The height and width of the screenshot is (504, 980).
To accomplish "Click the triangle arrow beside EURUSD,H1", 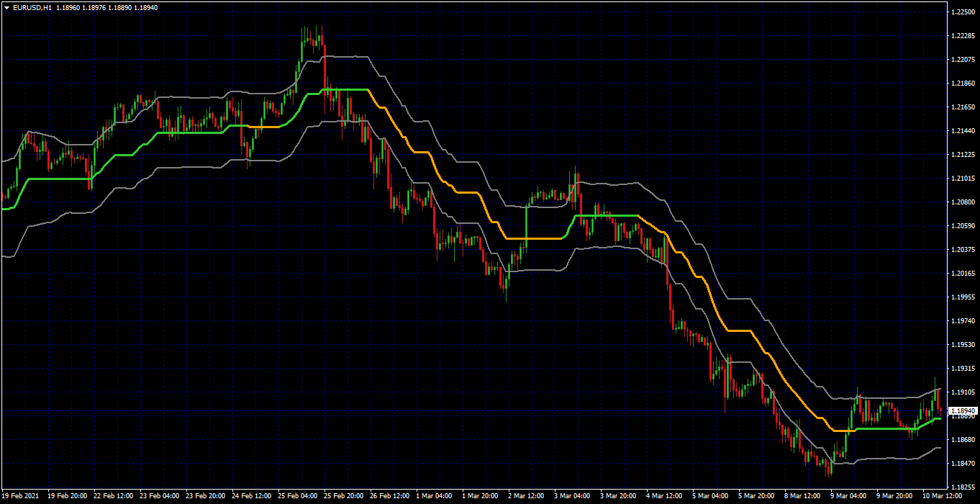I will pos(6,7).
